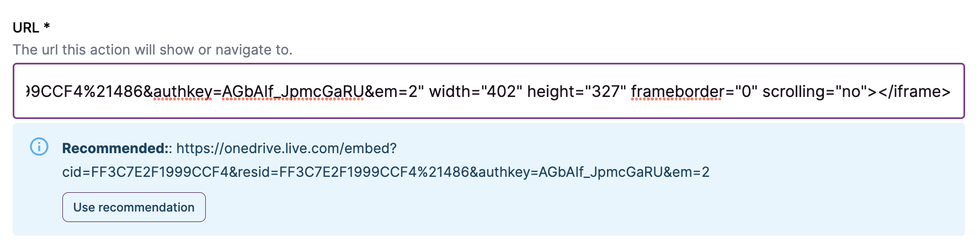Viewport: 980px width, 249px height.
Task: Click the recommended onedrive.live.com/embed URL text
Action: [x=286, y=148]
